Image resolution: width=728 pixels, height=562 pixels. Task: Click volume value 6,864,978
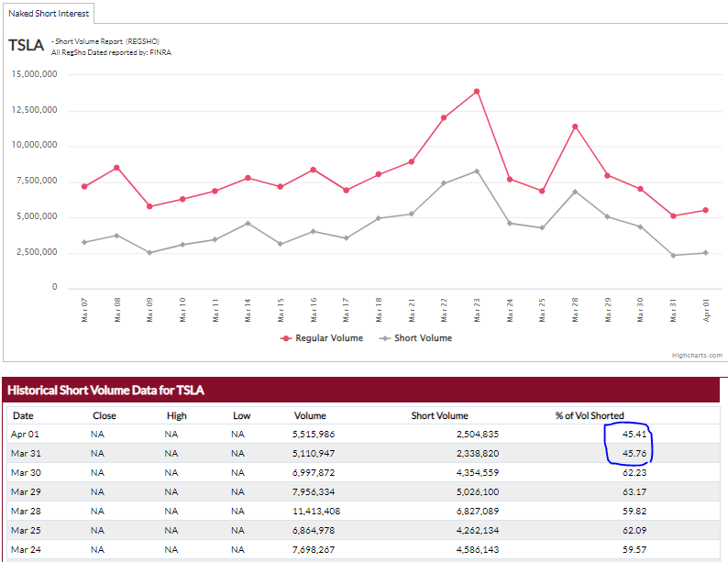pos(314,531)
